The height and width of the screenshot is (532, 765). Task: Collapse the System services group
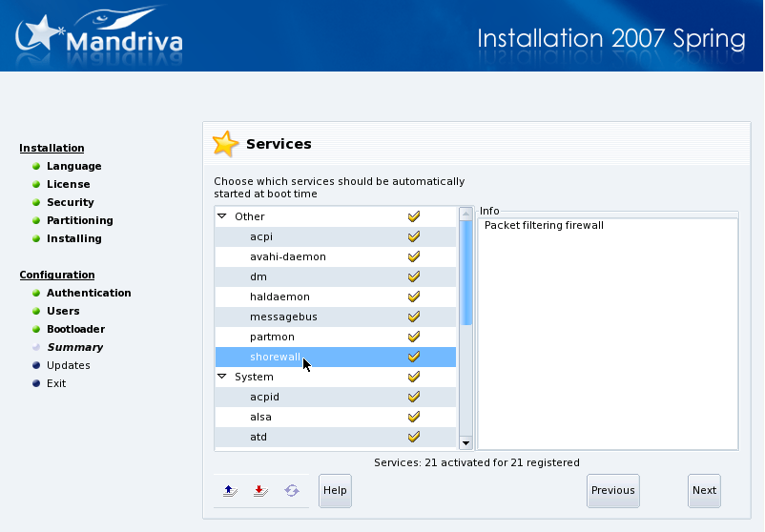(x=222, y=377)
